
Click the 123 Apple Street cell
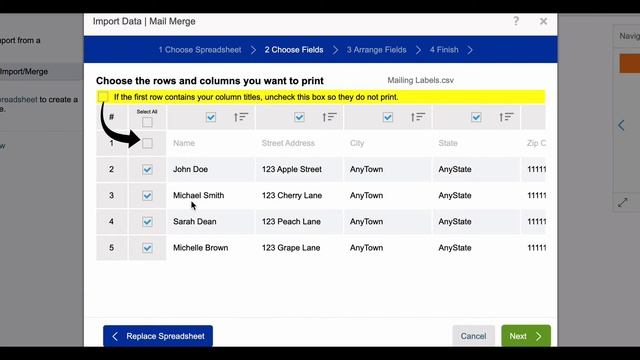point(299,169)
